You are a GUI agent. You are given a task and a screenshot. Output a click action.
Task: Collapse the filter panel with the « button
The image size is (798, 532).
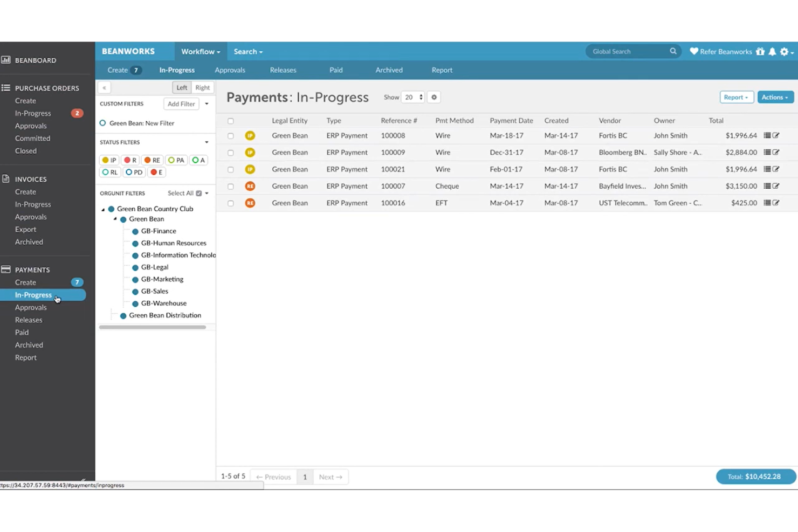[x=104, y=87]
